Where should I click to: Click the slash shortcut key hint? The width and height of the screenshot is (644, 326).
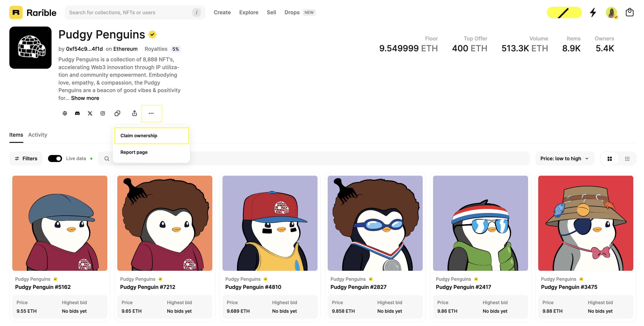click(197, 12)
